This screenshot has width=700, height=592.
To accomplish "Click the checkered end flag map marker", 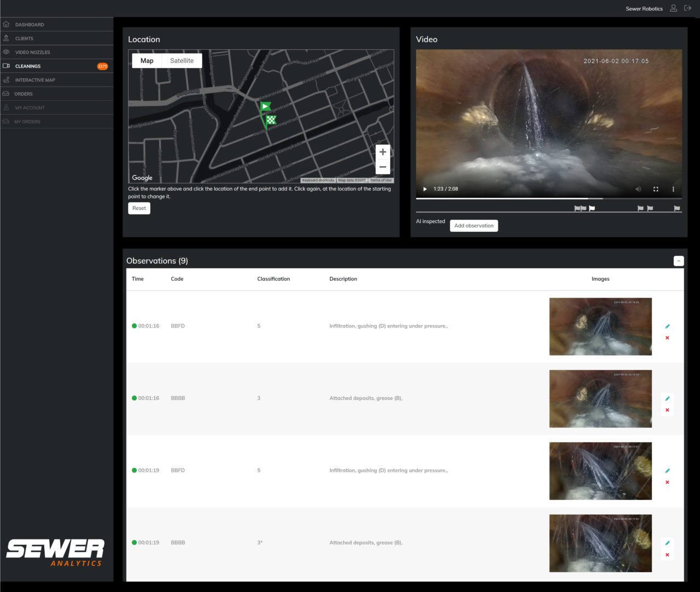I will click(x=270, y=121).
